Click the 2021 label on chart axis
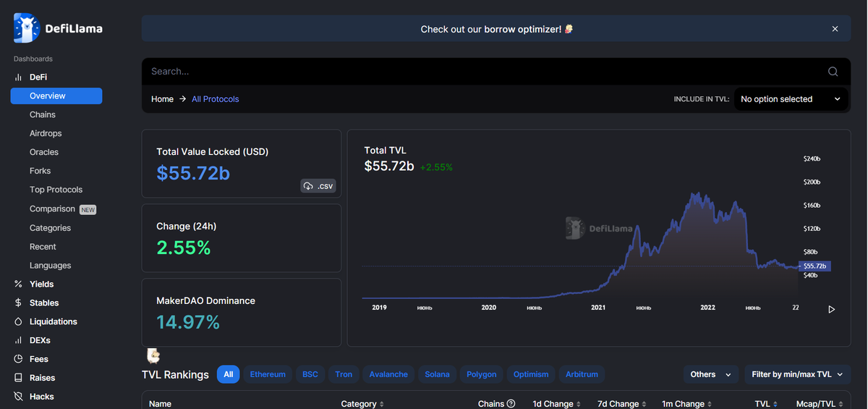This screenshot has height=409, width=868. 598,308
